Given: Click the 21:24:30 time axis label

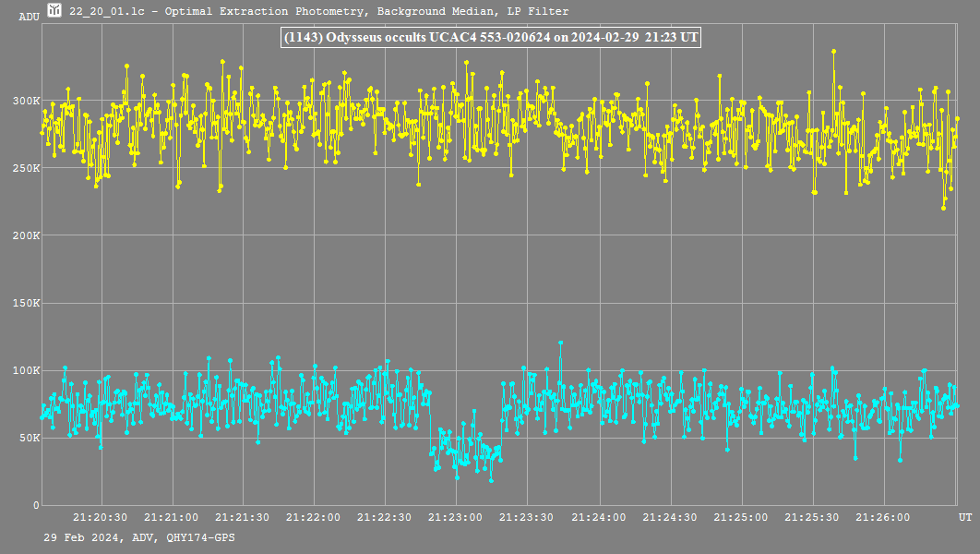Looking at the screenshot, I should pyautogui.click(x=670, y=518).
